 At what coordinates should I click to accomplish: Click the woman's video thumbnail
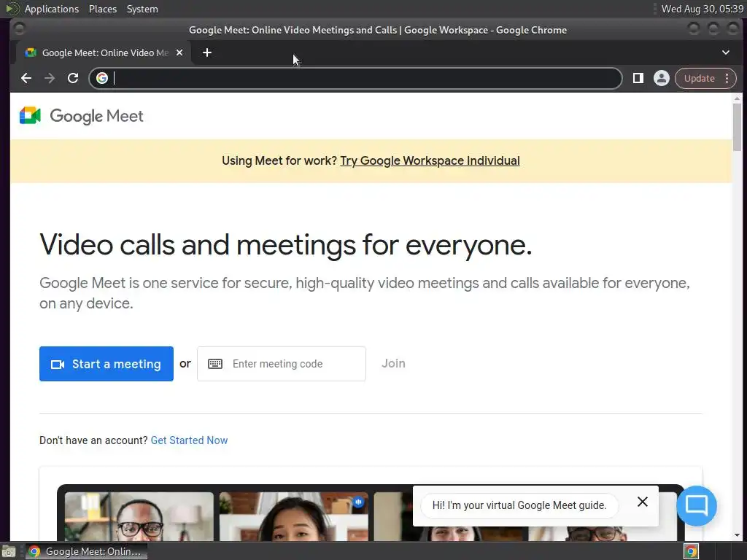[x=293, y=517]
